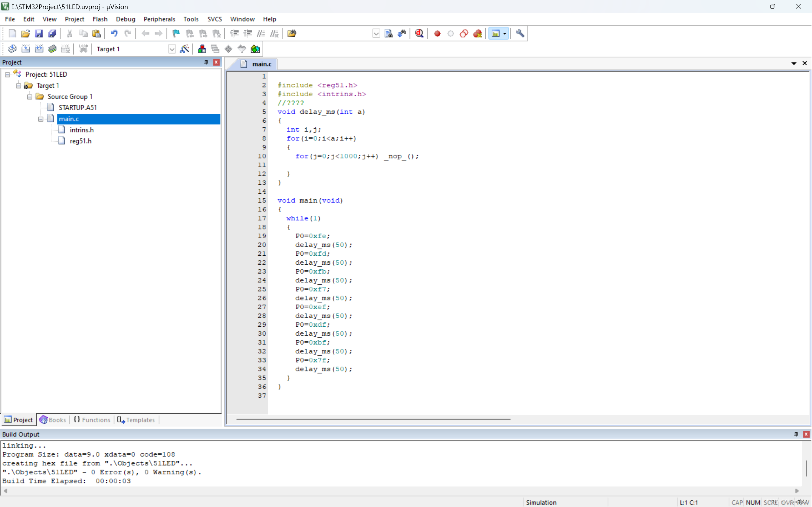Toggle the project window view button

click(495, 34)
